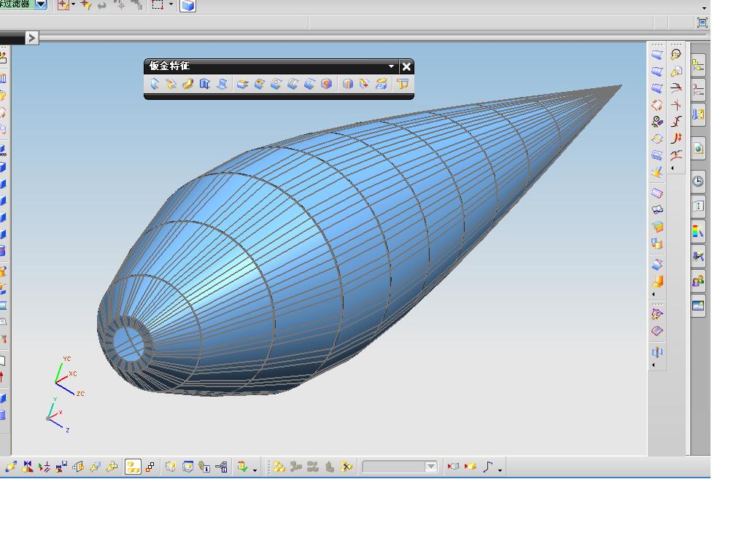The height and width of the screenshot is (560, 747).
Task: Click the blue-and-orange relief icon
Action: click(348, 85)
